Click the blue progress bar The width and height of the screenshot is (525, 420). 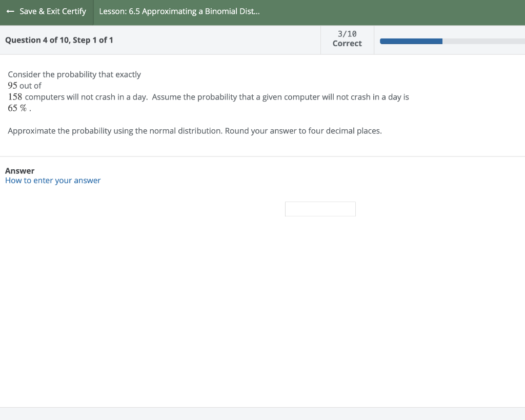pyautogui.click(x=410, y=41)
